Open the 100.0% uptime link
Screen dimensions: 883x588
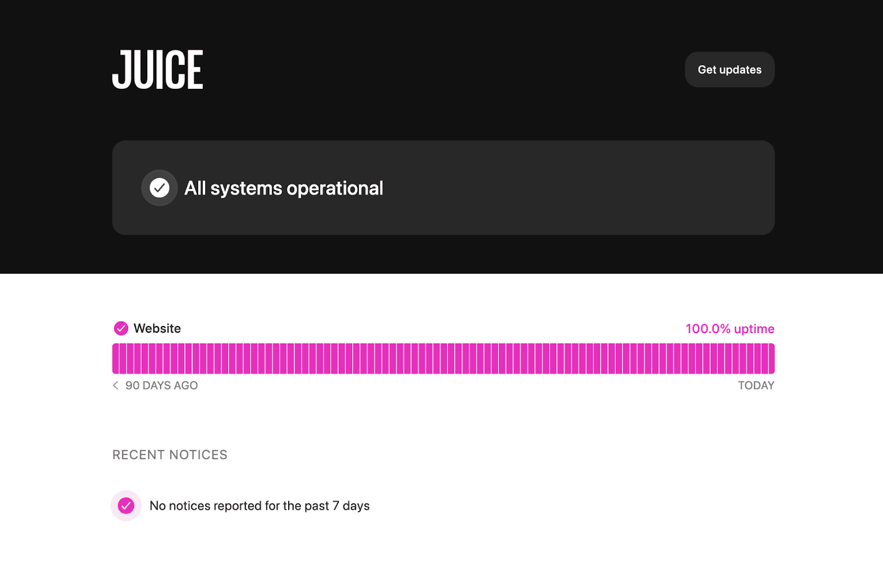(730, 328)
